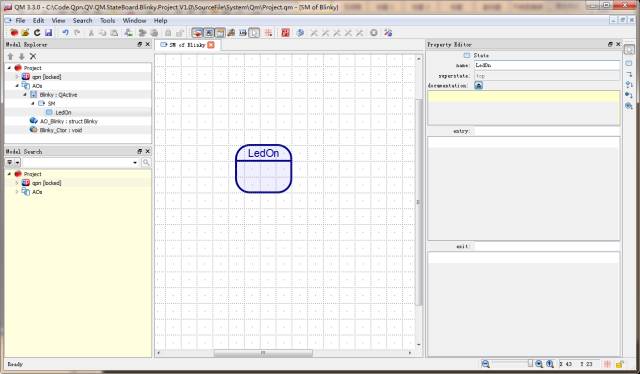Click the red Generate Code icon
This screenshot has height=374, width=640.
coord(285,33)
